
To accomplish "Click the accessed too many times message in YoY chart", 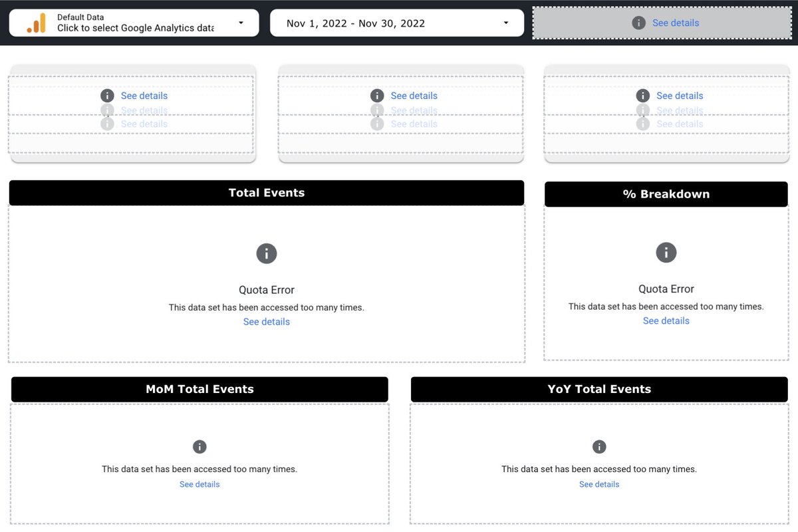I will [599, 469].
